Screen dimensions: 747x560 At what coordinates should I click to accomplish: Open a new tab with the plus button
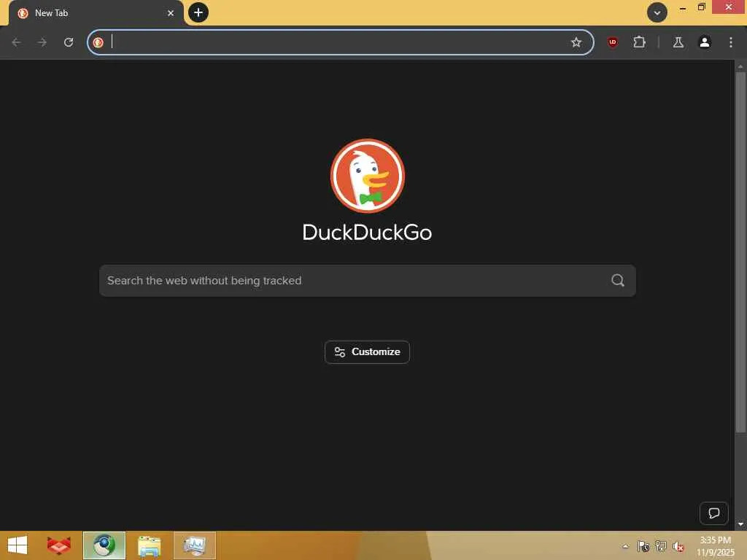pos(198,12)
